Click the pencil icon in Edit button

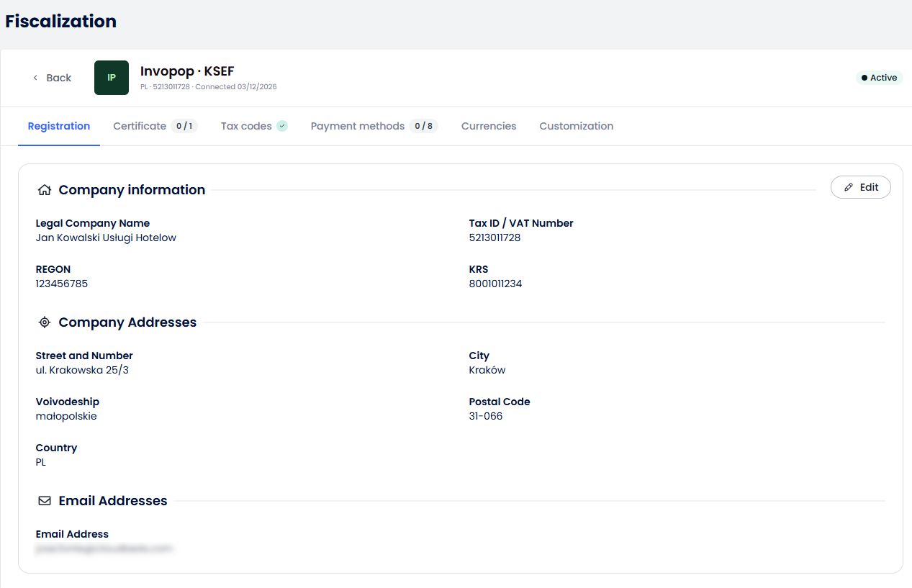849,187
